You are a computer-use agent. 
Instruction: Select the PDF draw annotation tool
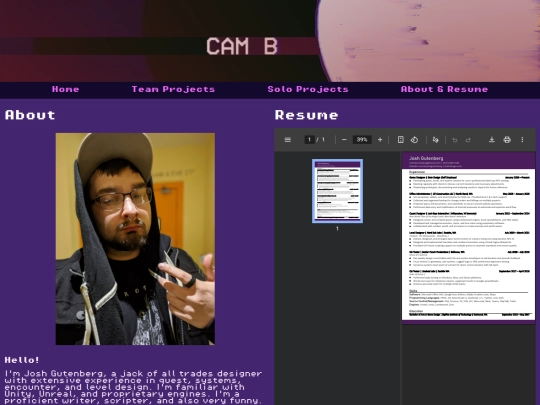coord(436,139)
